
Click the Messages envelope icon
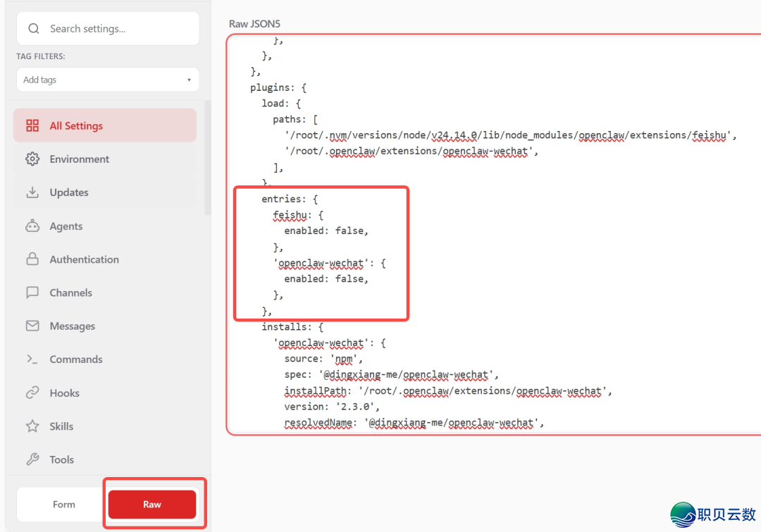point(32,326)
